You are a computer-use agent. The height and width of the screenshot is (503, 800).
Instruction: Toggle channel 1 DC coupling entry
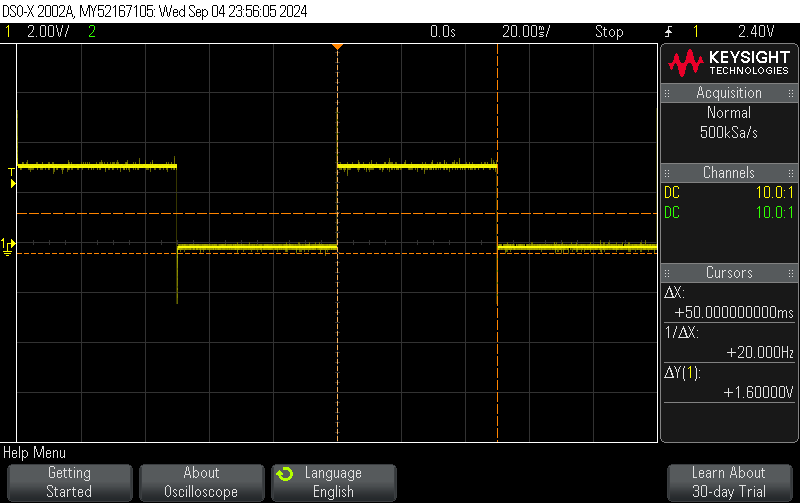pos(672,192)
